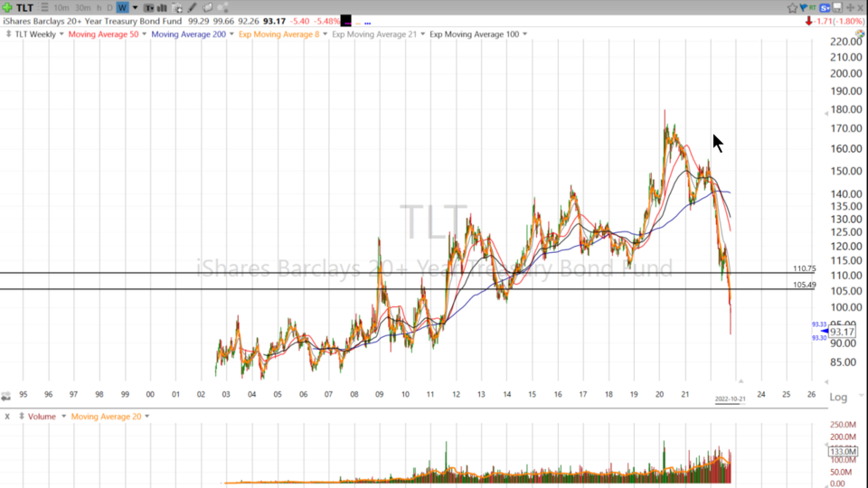
Task: Click the pencil drawing tool icon
Action: click(192, 7)
